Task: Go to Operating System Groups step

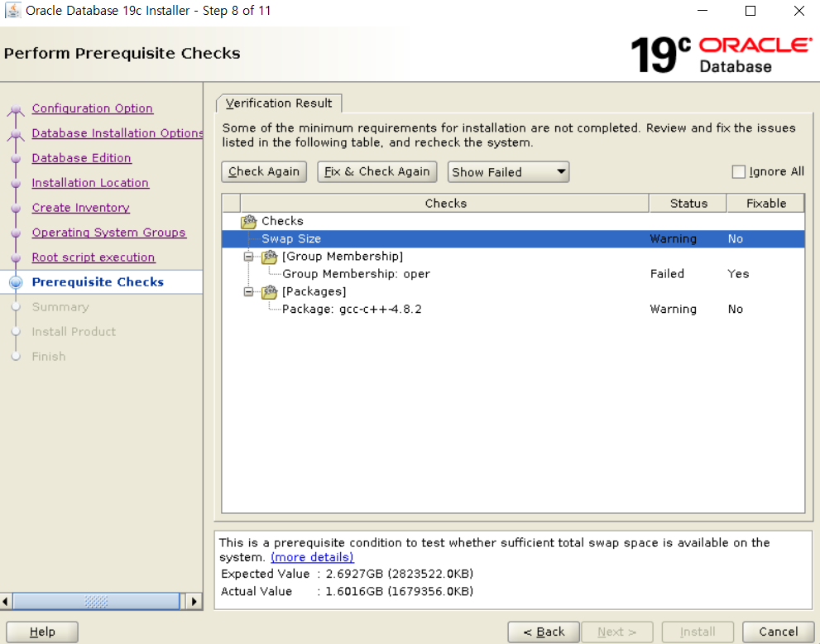Action: tap(108, 233)
